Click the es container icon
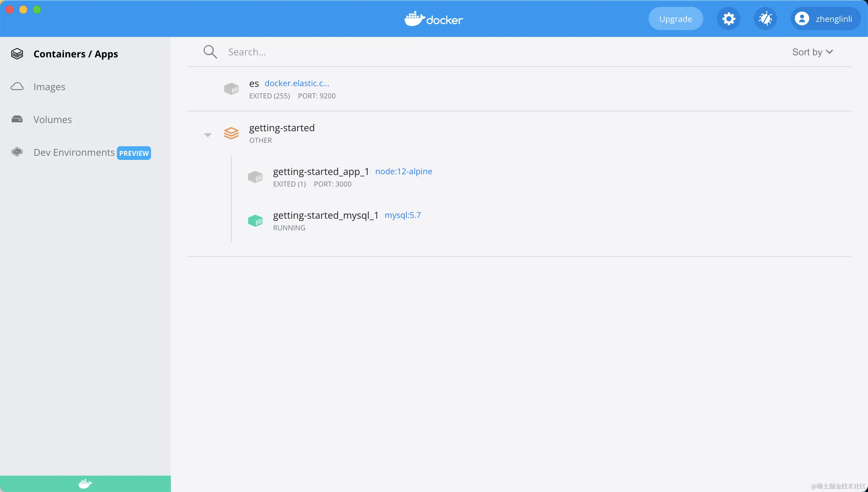 231,89
